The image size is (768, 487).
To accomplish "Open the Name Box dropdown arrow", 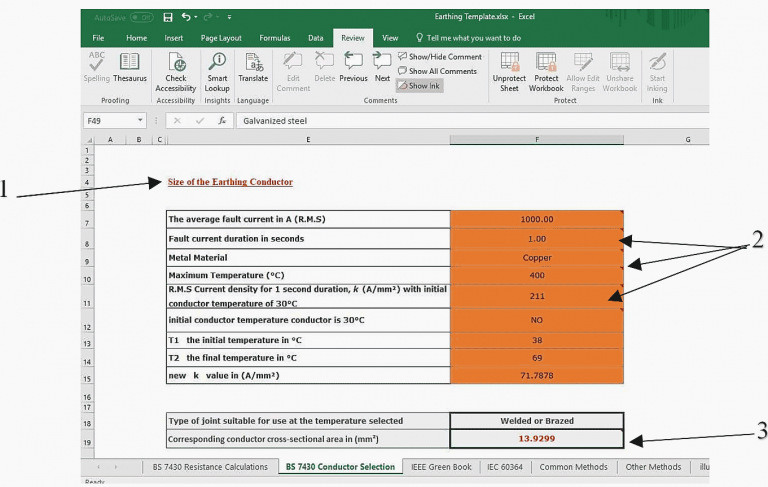I will [140, 120].
